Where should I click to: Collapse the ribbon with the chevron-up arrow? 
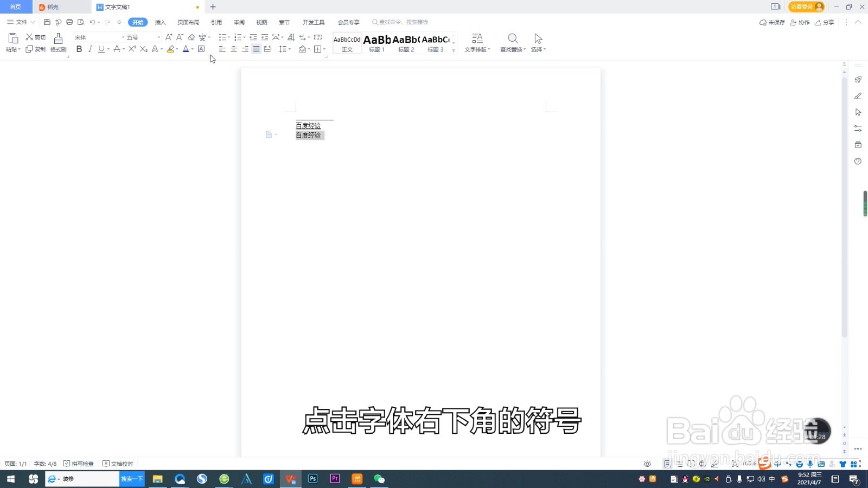coord(858,22)
